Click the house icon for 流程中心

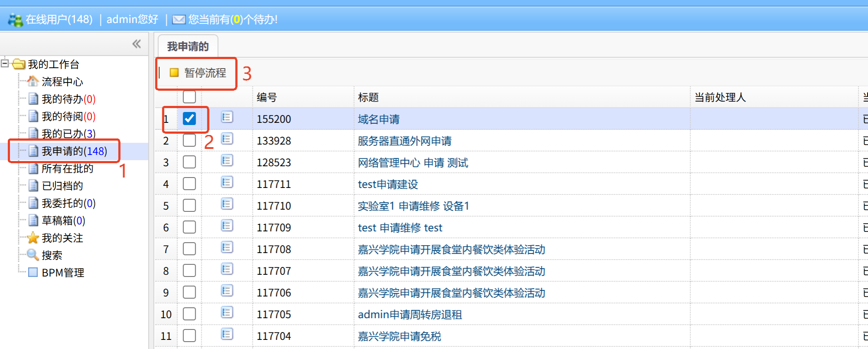33,81
